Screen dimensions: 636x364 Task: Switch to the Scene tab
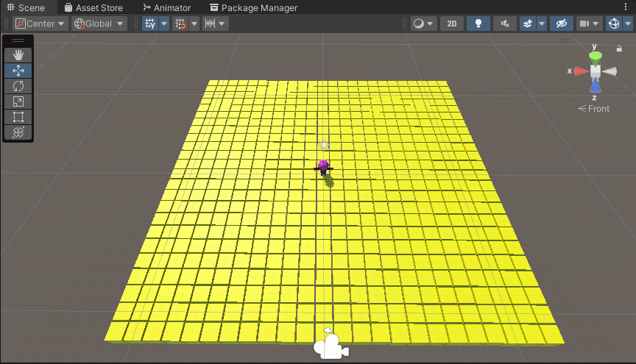[26, 7]
